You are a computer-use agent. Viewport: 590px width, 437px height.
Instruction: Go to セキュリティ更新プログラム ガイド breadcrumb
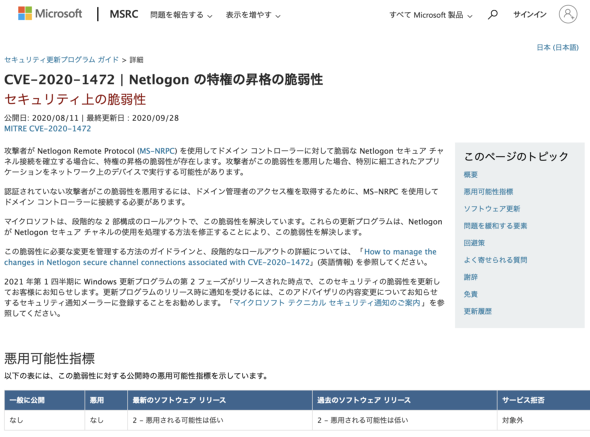point(61,60)
